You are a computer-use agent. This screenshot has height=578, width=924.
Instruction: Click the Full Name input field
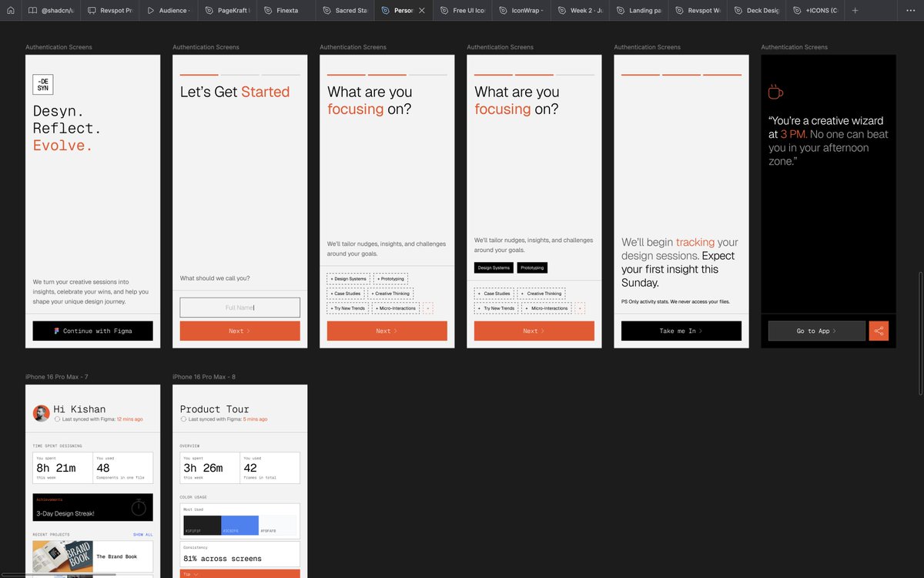point(239,307)
